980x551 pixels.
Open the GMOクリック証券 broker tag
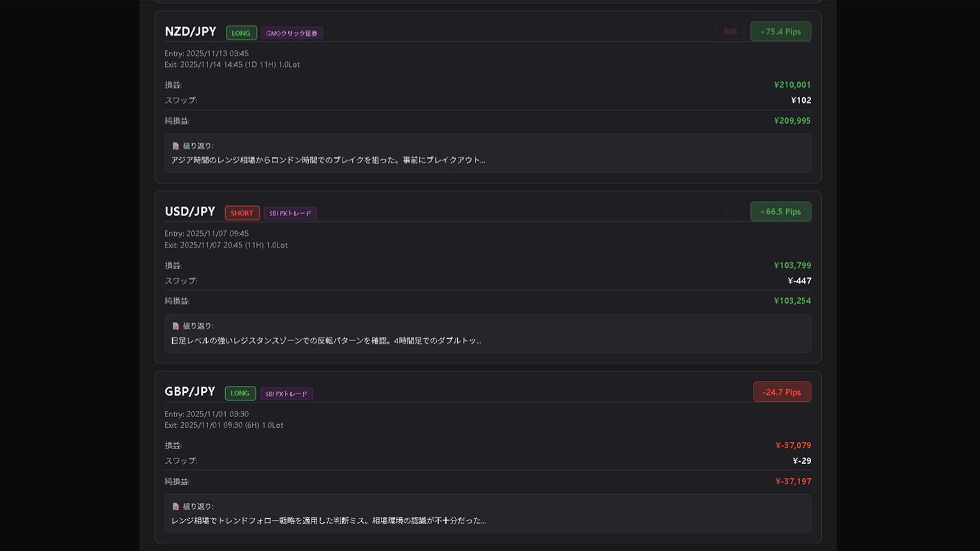pos(292,33)
